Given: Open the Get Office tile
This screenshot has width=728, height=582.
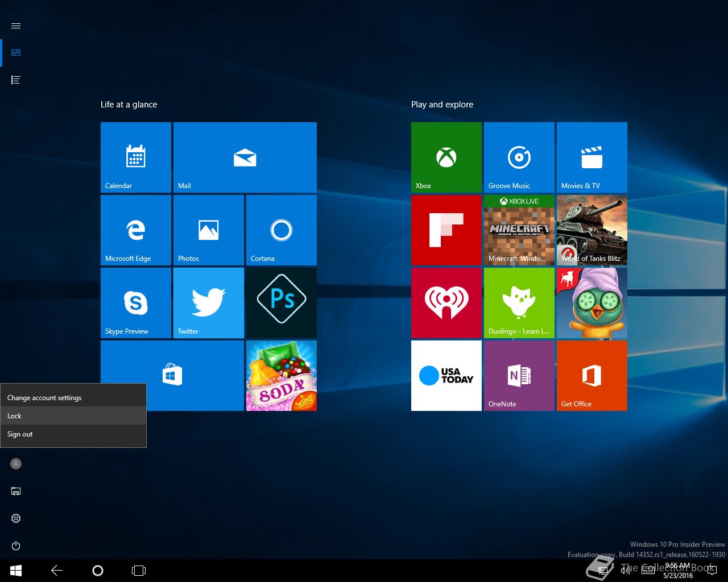Looking at the screenshot, I should 592,376.
